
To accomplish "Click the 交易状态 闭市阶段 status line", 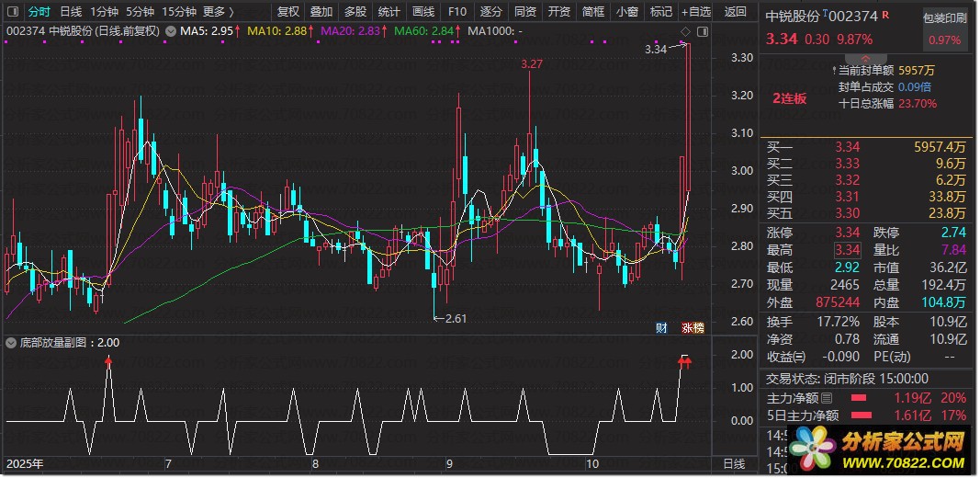I will [x=848, y=379].
